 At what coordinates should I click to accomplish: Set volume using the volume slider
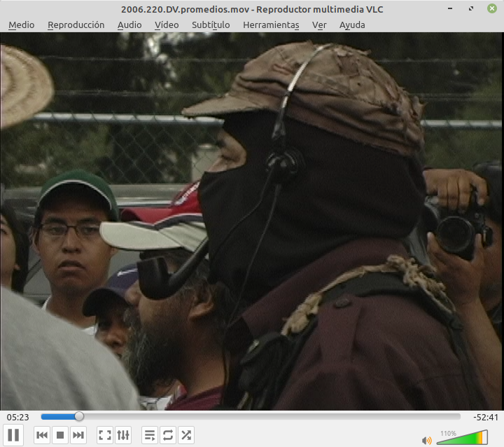tap(461, 439)
